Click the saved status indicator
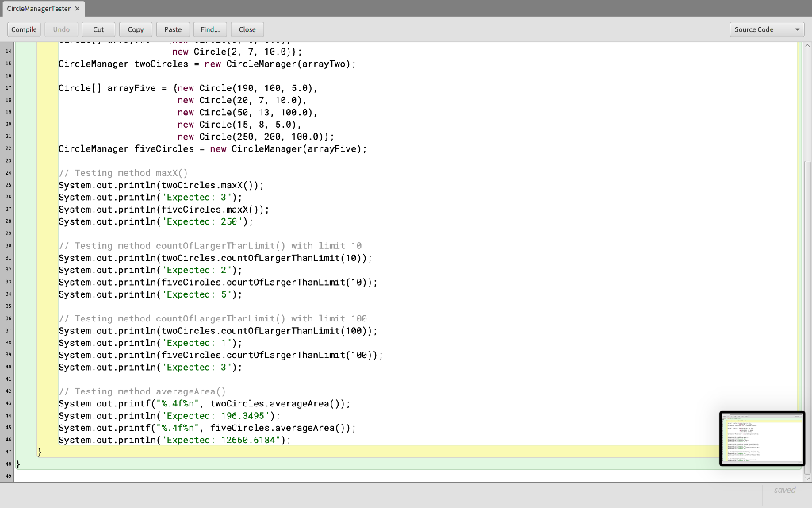 [x=784, y=490]
